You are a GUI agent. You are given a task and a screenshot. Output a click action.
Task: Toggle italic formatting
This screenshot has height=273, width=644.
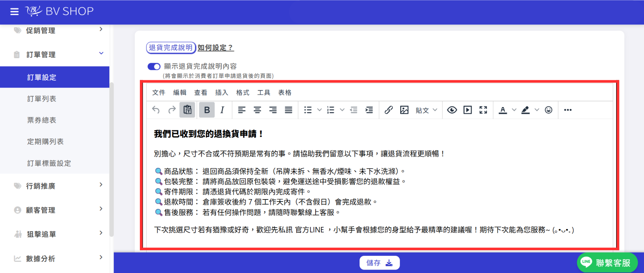[x=222, y=110]
